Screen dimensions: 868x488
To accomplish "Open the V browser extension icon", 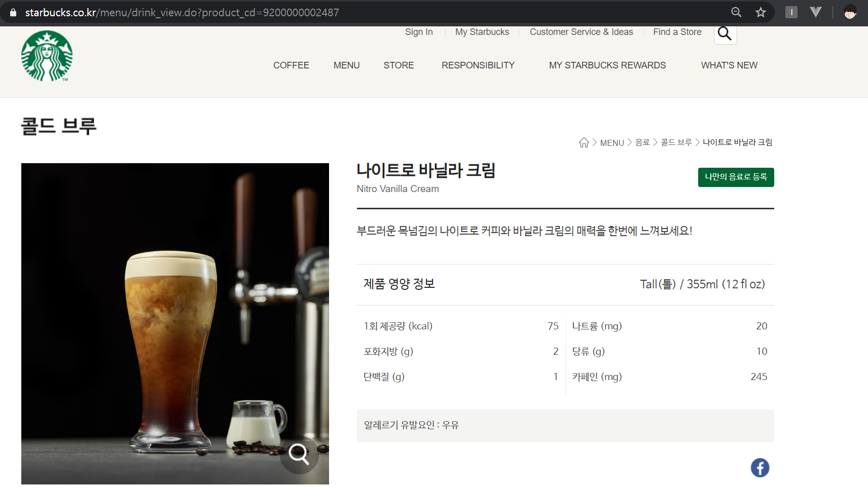I will (x=815, y=12).
